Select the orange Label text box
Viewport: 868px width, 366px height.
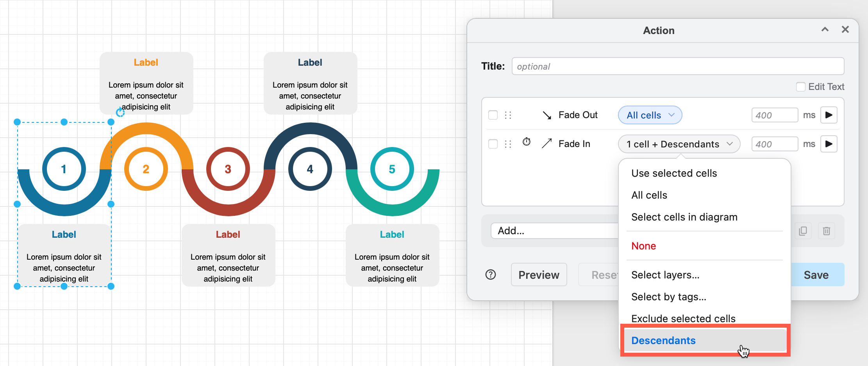coord(146,83)
